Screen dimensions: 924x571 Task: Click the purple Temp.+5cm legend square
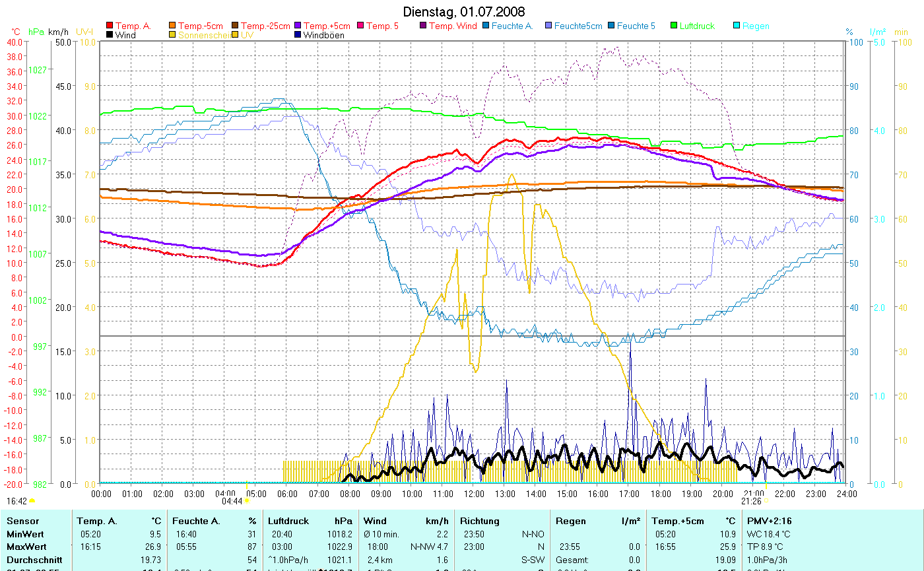[298, 26]
